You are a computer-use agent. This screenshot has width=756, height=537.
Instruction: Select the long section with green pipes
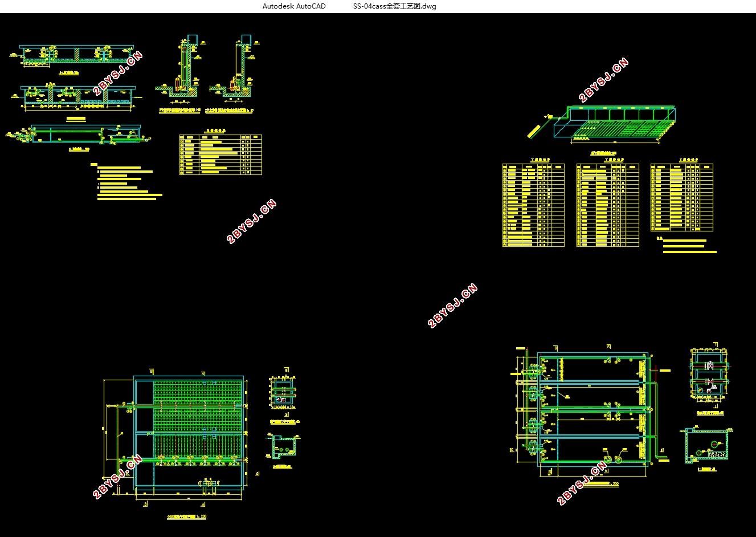tap(80, 135)
